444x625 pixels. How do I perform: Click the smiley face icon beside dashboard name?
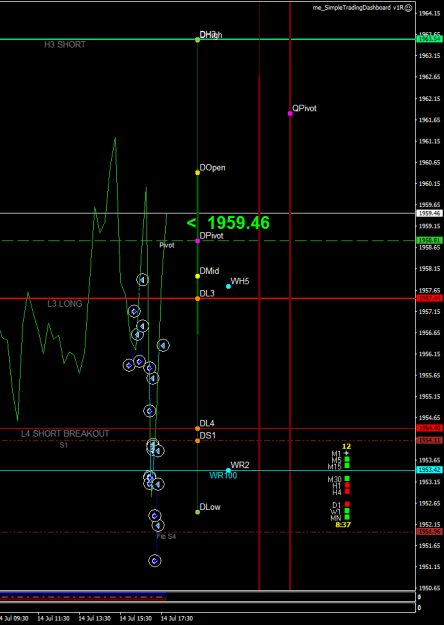(x=409, y=8)
